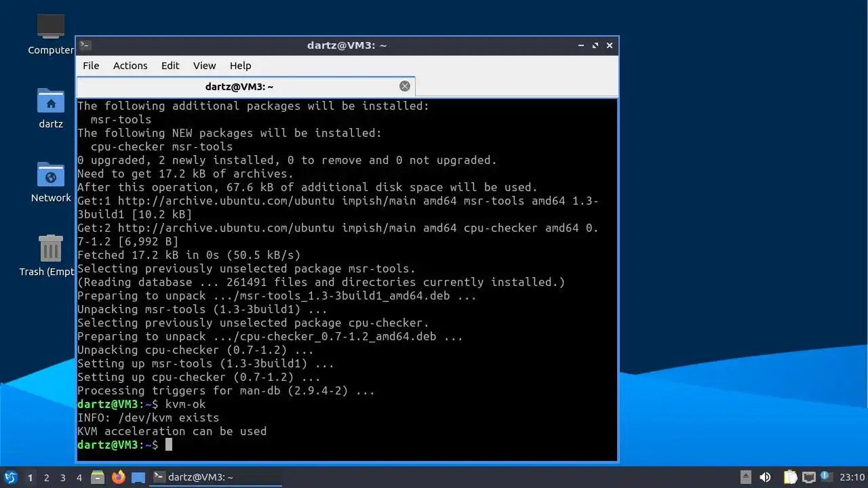Click 'Setting up cpu-checker (0.7-1.2) ...'

(x=199, y=377)
